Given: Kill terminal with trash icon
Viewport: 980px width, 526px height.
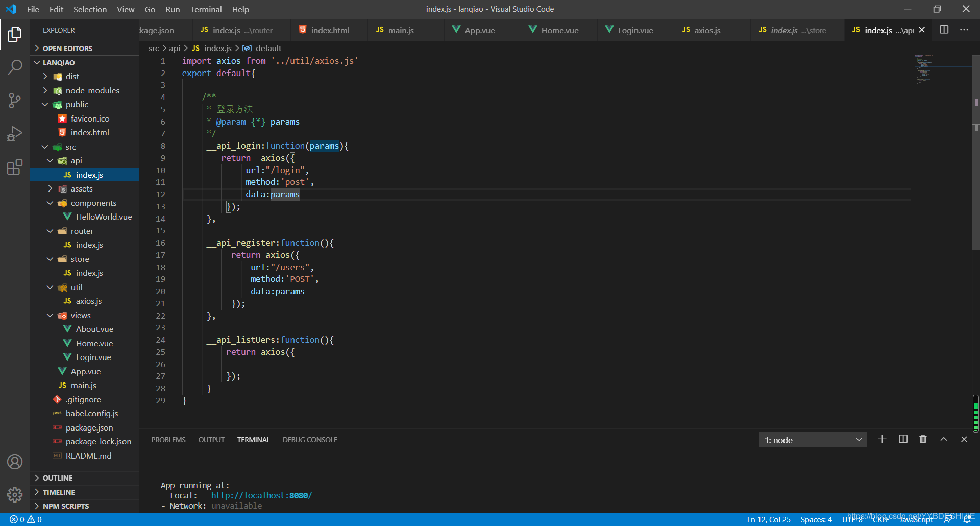Looking at the screenshot, I should 923,439.
